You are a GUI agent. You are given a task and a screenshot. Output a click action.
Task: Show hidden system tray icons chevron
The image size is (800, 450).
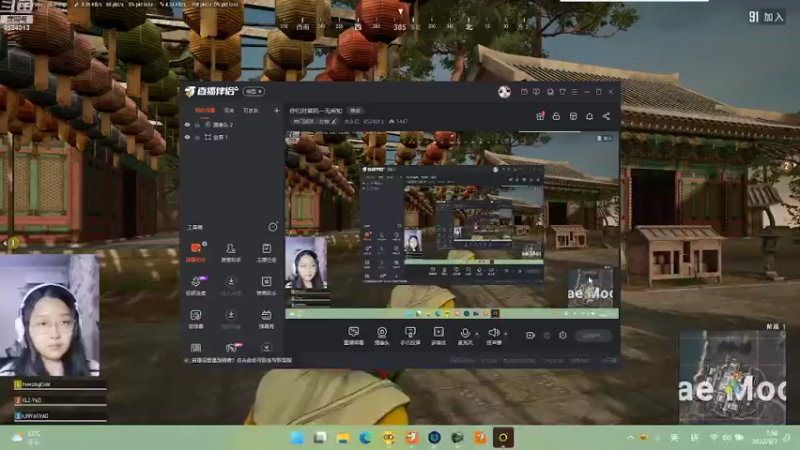click(x=631, y=437)
